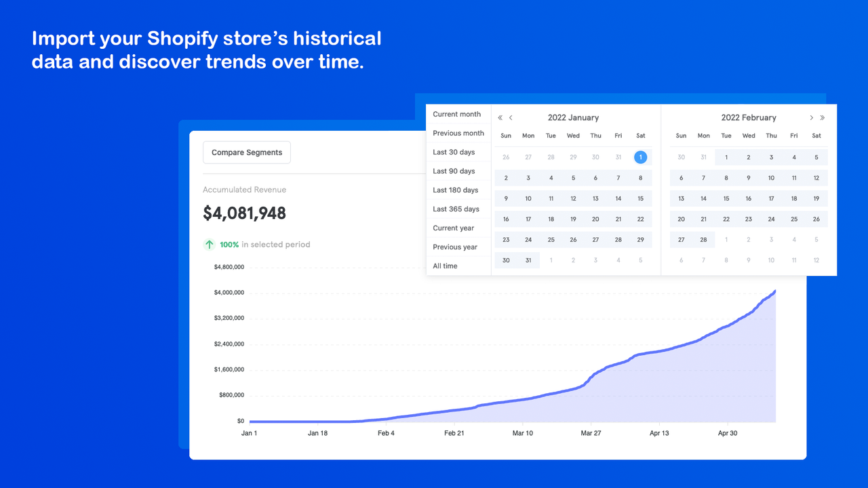Select the Previous year preset

(x=455, y=247)
